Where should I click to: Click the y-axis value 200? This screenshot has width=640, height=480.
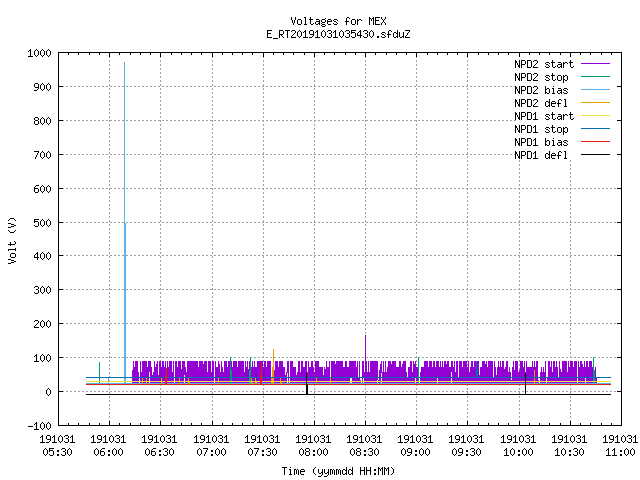42,324
